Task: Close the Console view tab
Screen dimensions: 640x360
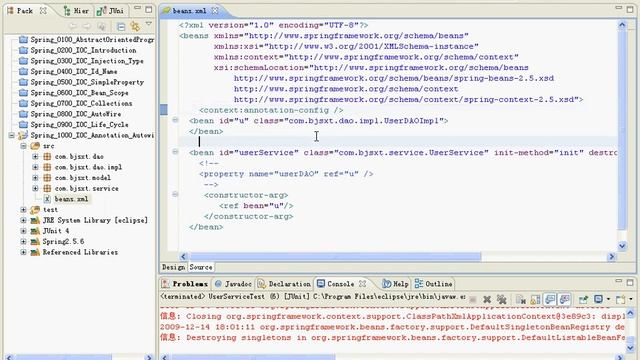Action: [x=362, y=283]
